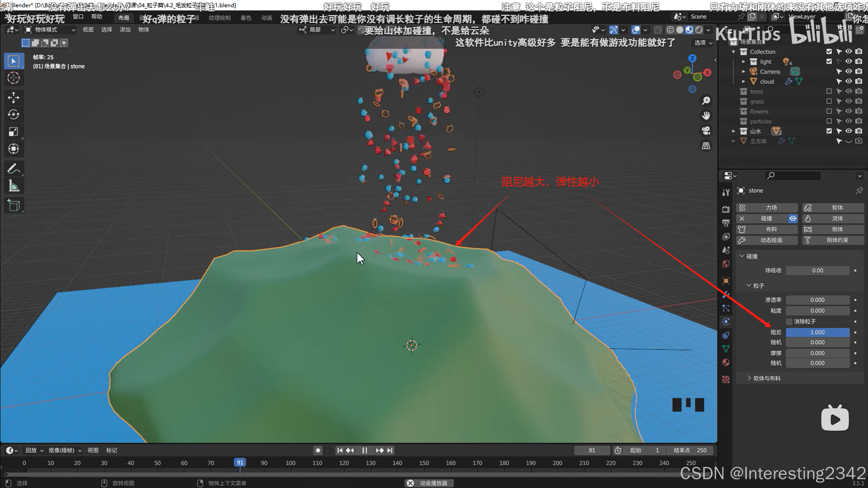Click the pan view hand icon
Image resolution: width=868 pixels, height=488 pixels.
click(x=706, y=116)
